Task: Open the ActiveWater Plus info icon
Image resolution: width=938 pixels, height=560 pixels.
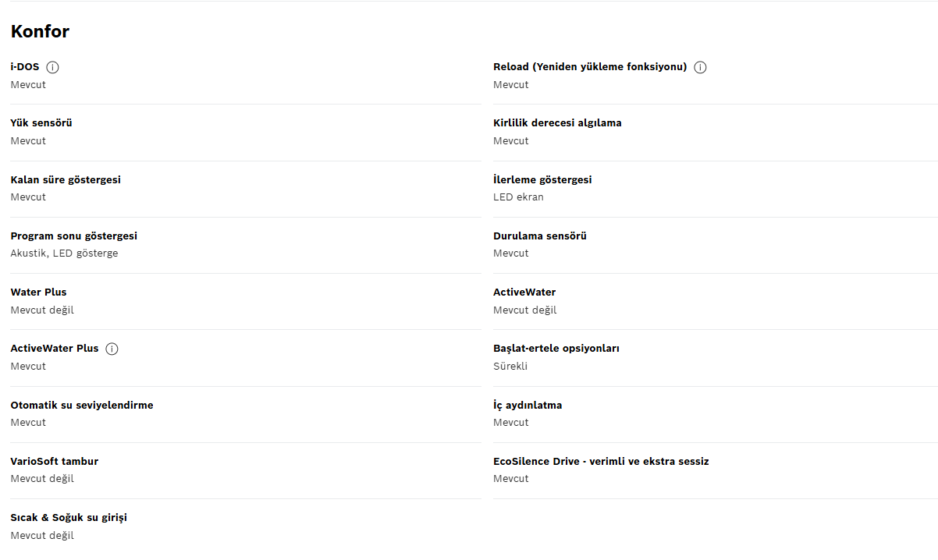Action: pyautogui.click(x=112, y=349)
